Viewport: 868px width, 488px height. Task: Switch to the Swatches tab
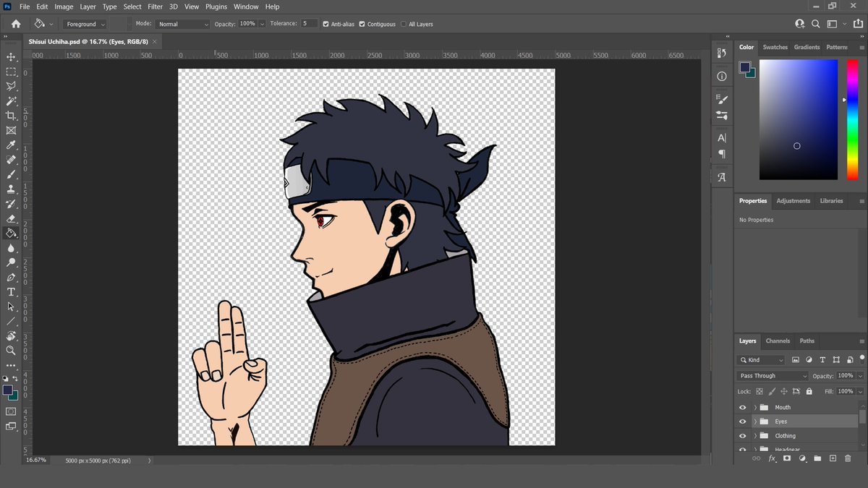(775, 47)
